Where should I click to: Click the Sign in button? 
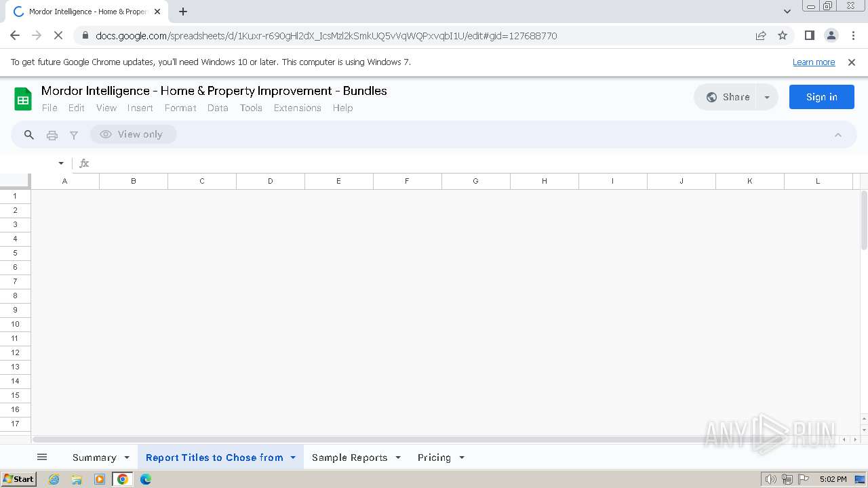coord(822,97)
